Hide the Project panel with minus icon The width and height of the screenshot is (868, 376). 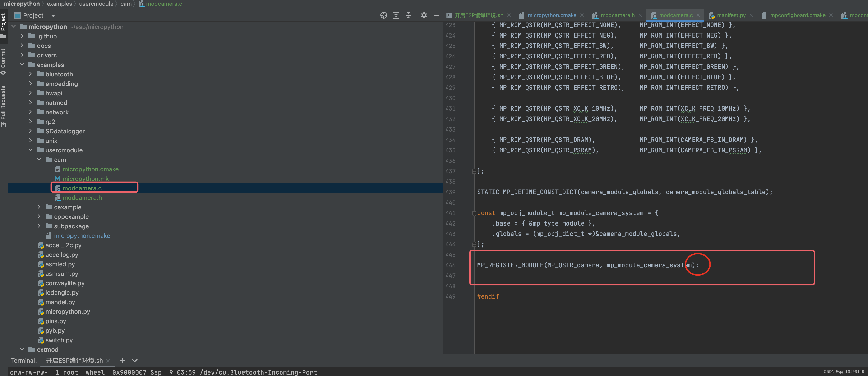pyautogui.click(x=436, y=15)
